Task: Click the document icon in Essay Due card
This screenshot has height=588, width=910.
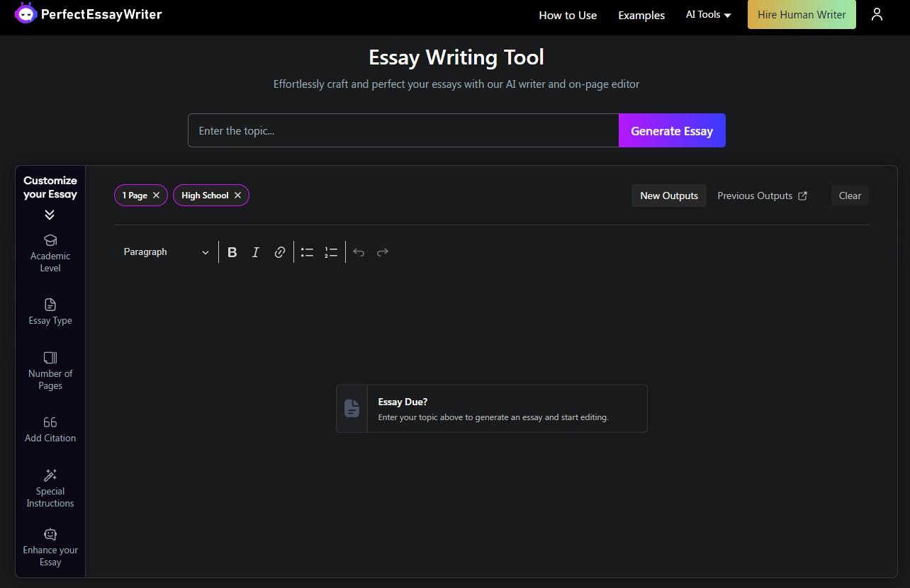Action: (x=352, y=408)
